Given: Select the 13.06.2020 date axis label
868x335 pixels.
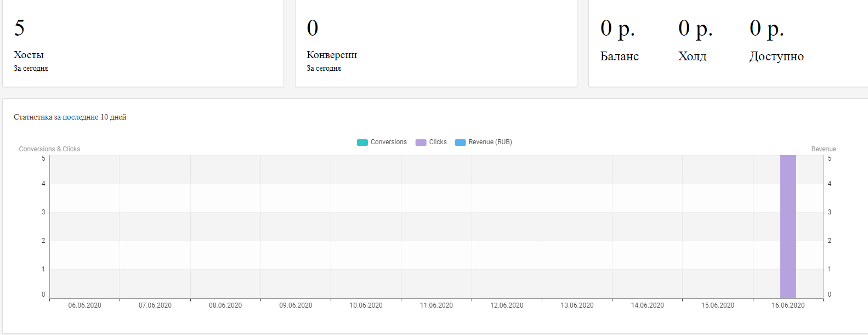Looking at the screenshot, I should (x=577, y=305).
